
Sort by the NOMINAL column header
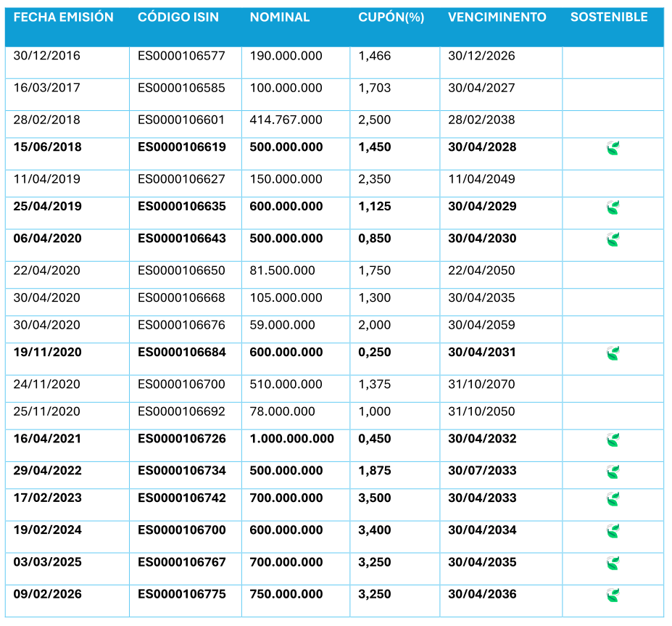(280, 17)
